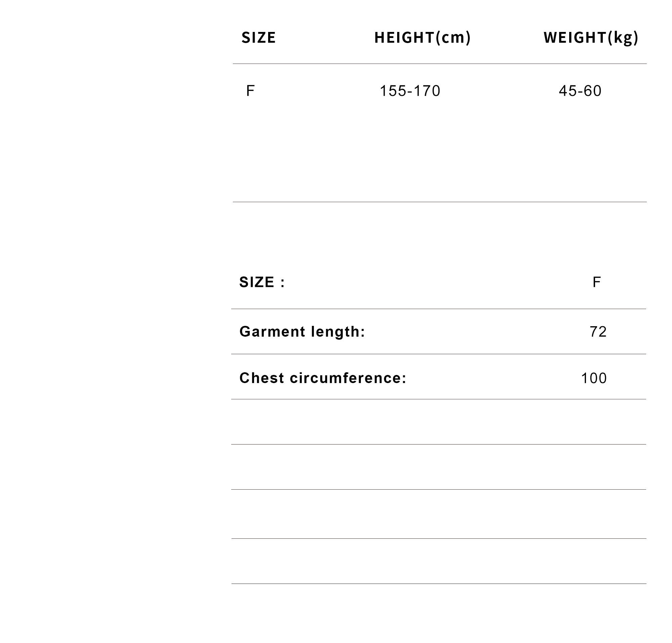Image resolution: width=672 pixels, height=643 pixels.
Task: Select the F value beside 'SIZE :'
Action: pos(596,282)
